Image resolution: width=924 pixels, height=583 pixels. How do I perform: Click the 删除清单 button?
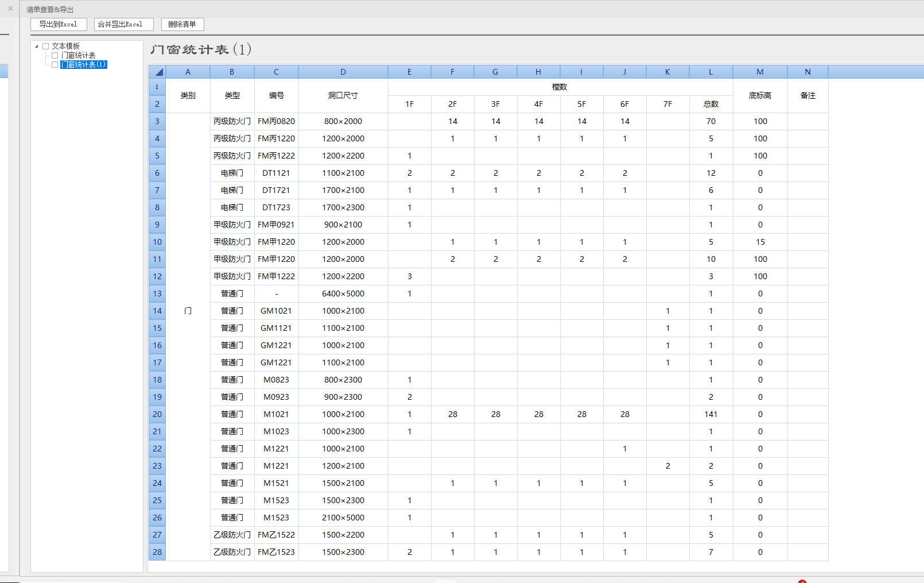click(183, 24)
